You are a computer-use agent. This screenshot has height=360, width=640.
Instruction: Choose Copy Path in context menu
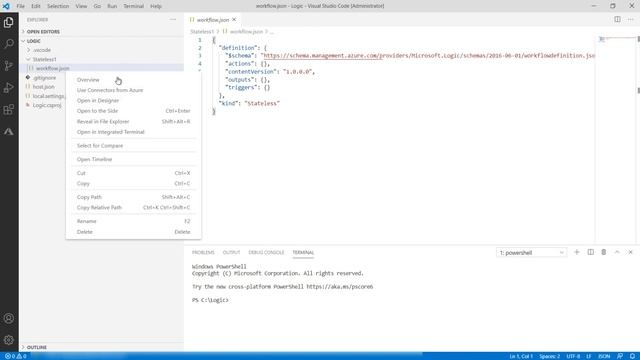[x=133, y=197]
